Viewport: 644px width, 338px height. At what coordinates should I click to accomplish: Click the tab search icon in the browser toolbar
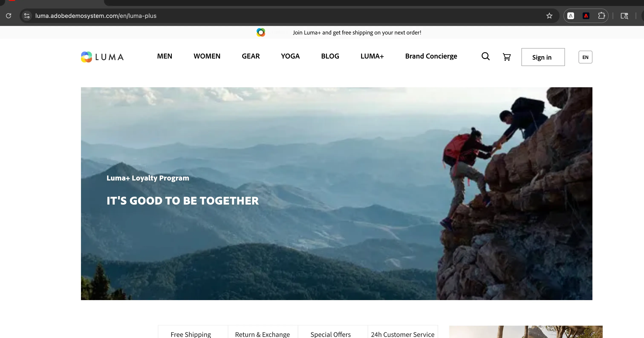coord(624,16)
